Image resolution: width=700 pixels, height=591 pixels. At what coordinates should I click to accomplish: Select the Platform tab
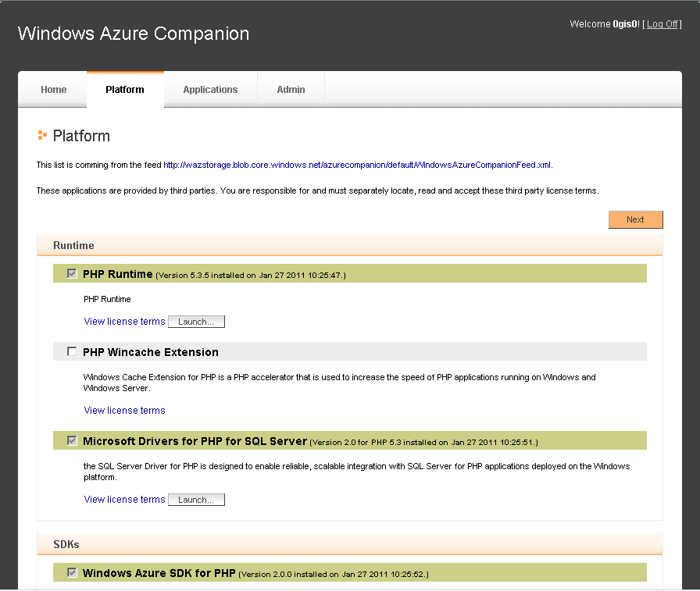tap(125, 90)
